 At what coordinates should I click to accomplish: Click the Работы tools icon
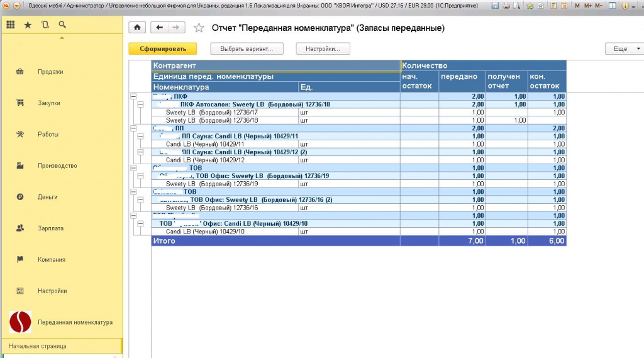tap(19, 134)
